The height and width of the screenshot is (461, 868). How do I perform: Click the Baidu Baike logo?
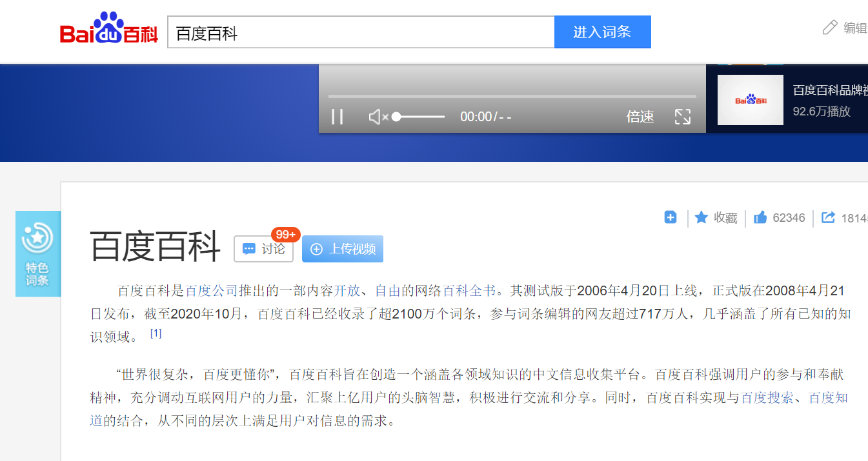[108, 31]
